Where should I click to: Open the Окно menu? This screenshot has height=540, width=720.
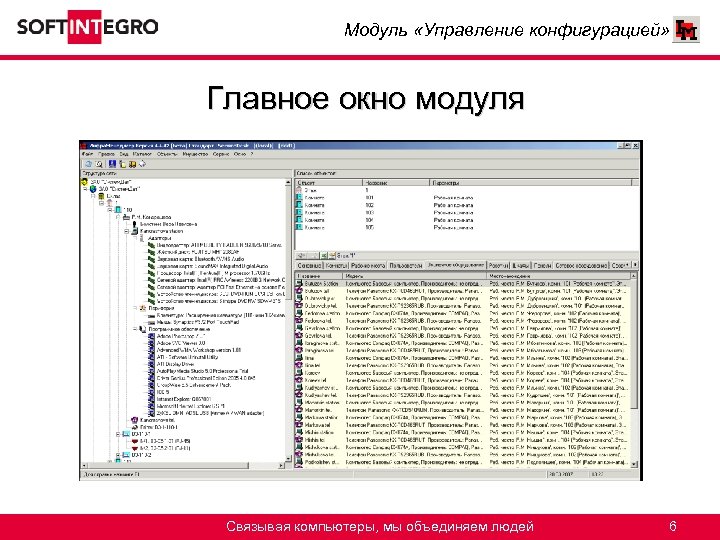(x=240, y=154)
